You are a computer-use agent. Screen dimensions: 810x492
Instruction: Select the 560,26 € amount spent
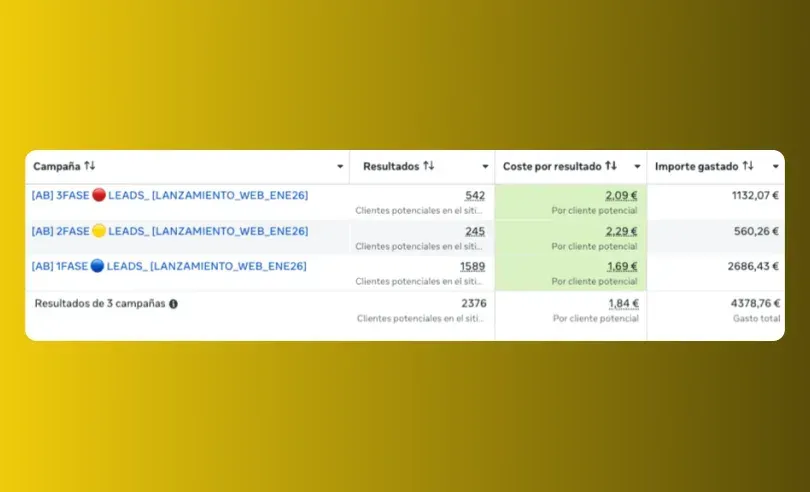756,231
